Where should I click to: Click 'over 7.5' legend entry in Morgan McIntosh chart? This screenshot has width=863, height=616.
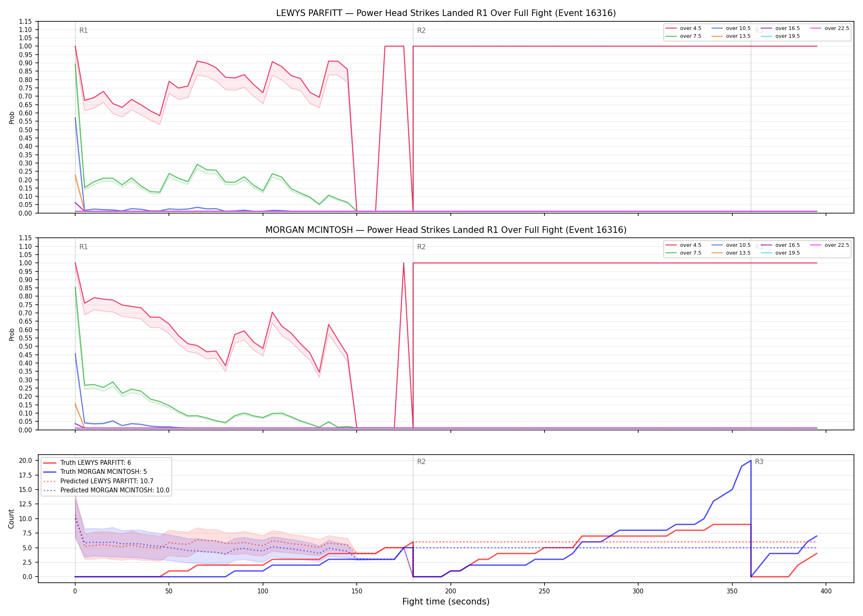(x=683, y=253)
